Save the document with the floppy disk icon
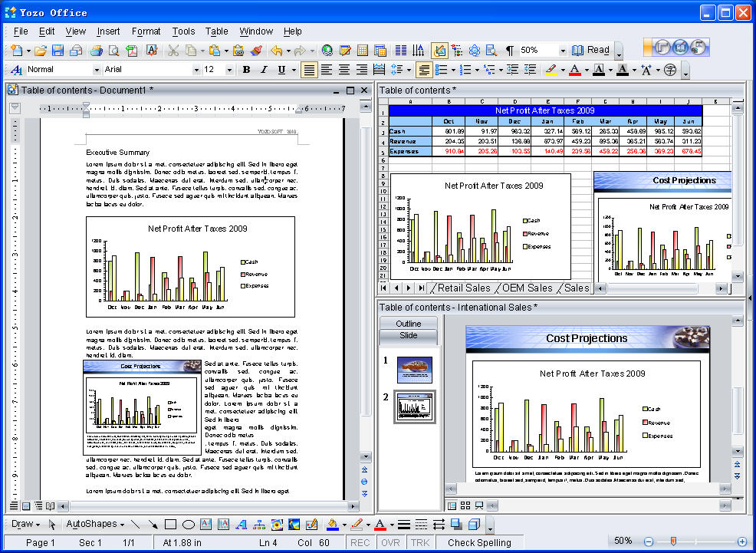756x553 pixels. (58, 50)
